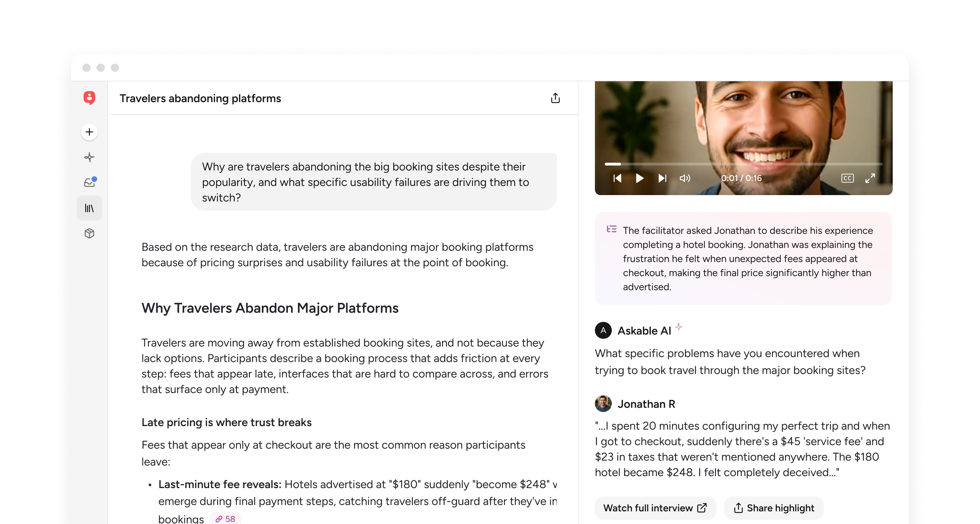This screenshot has height=524, width=980.
Task: Click 'Why Travelers Abandon Major Platforms' heading
Action: (x=270, y=308)
